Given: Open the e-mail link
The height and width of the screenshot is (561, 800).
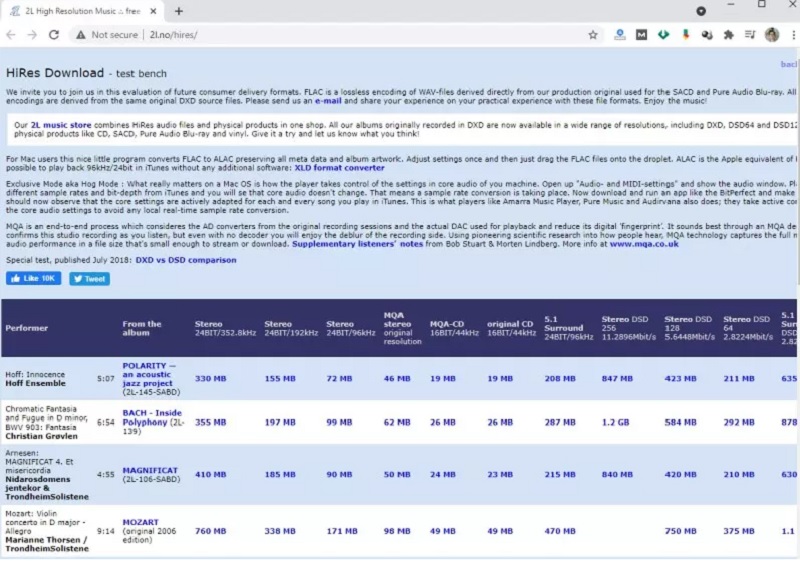Looking at the screenshot, I should (x=328, y=101).
